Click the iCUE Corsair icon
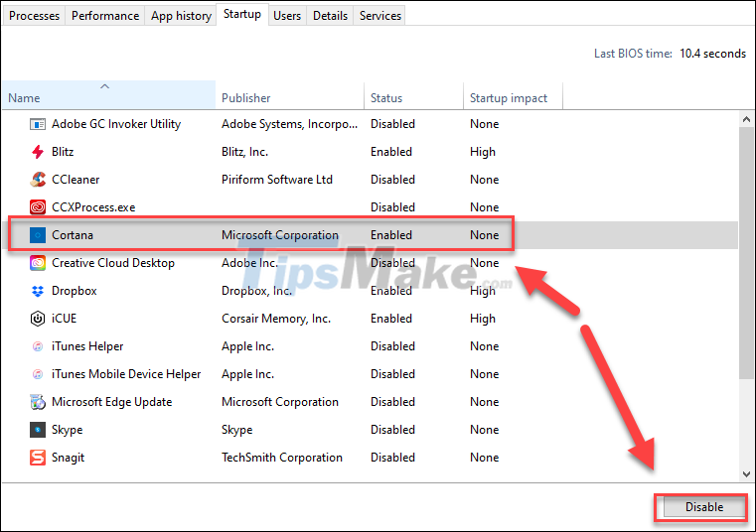This screenshot has width=756, height=532. point(38,319)
